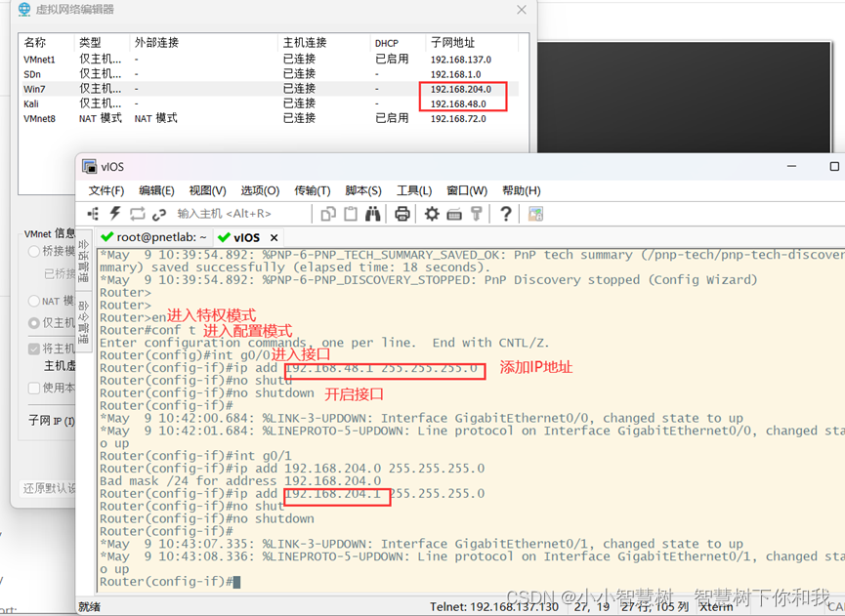Image resolution: width=845 pixels, height=616 pixels.
Task: Select the SDn network row
Action: click(271, 74)
